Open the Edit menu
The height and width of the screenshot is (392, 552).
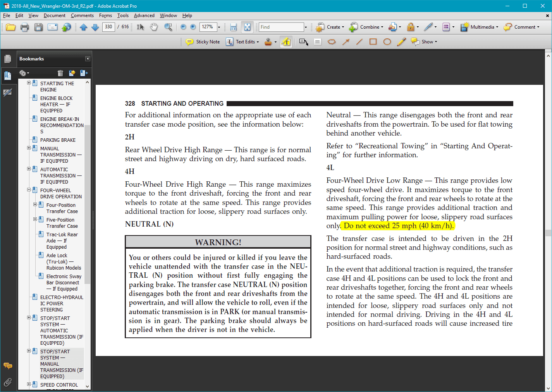coord(19,15)
